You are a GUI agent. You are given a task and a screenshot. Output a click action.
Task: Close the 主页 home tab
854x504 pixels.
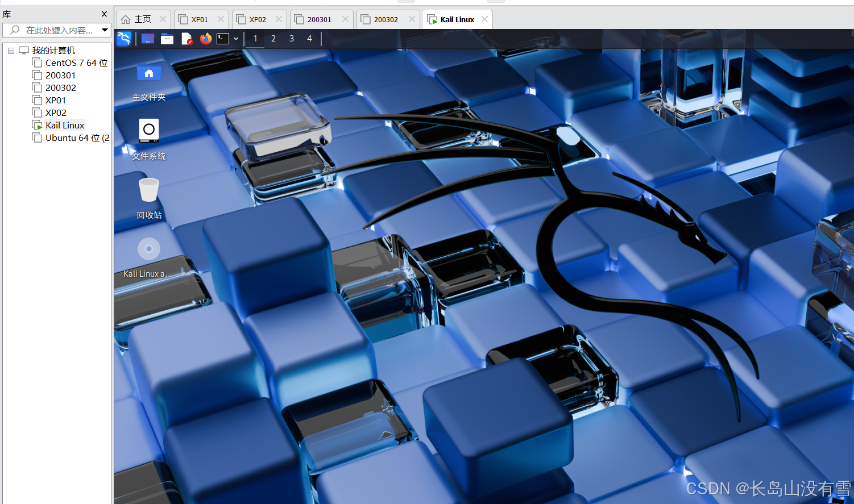point(163,19)
